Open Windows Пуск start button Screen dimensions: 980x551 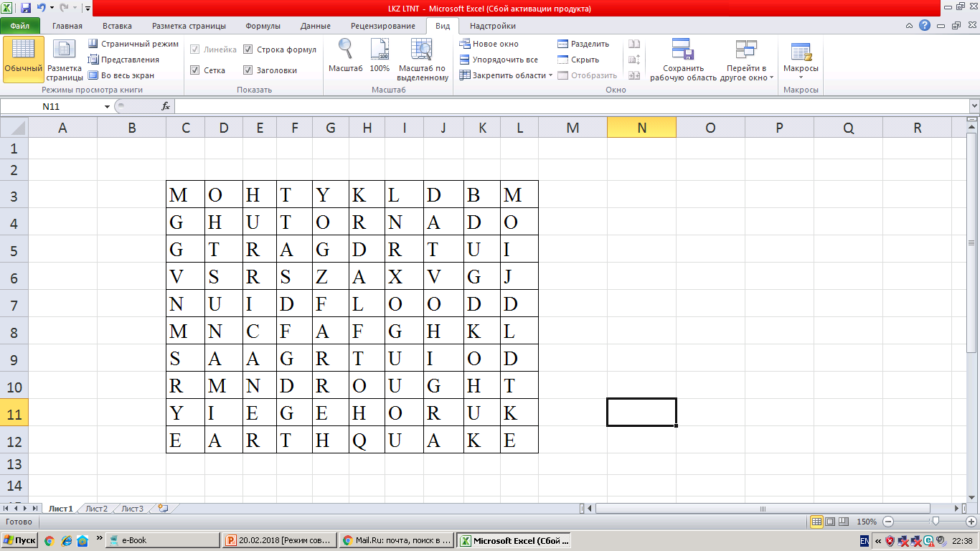coord(20,540)
